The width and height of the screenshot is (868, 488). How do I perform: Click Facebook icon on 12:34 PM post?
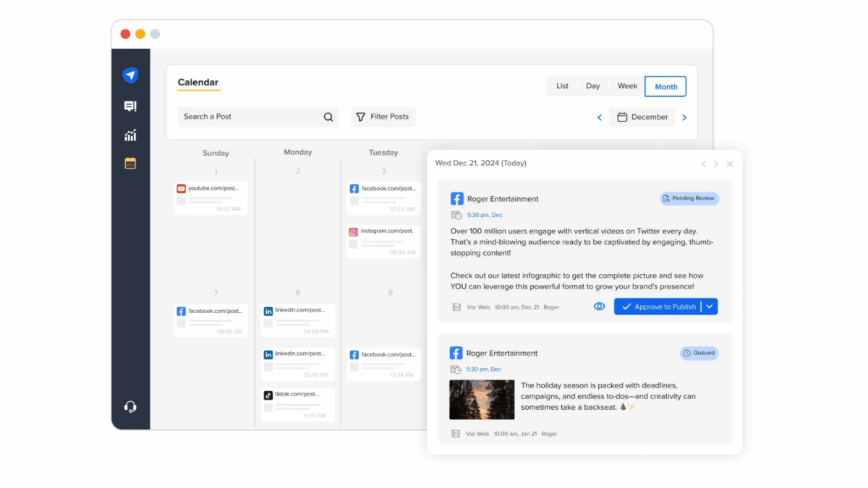354,355
